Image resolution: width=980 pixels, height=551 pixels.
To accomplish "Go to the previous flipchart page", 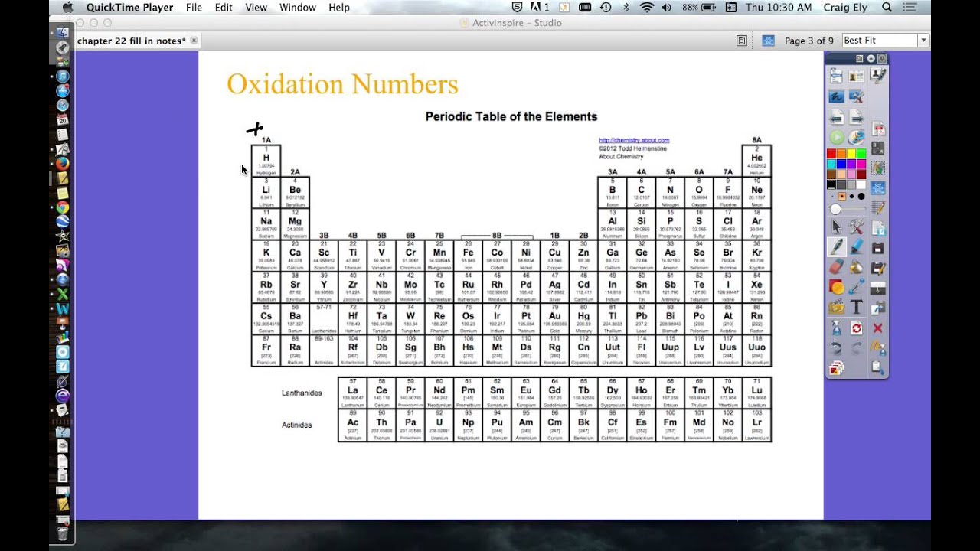I will [836, 117].
